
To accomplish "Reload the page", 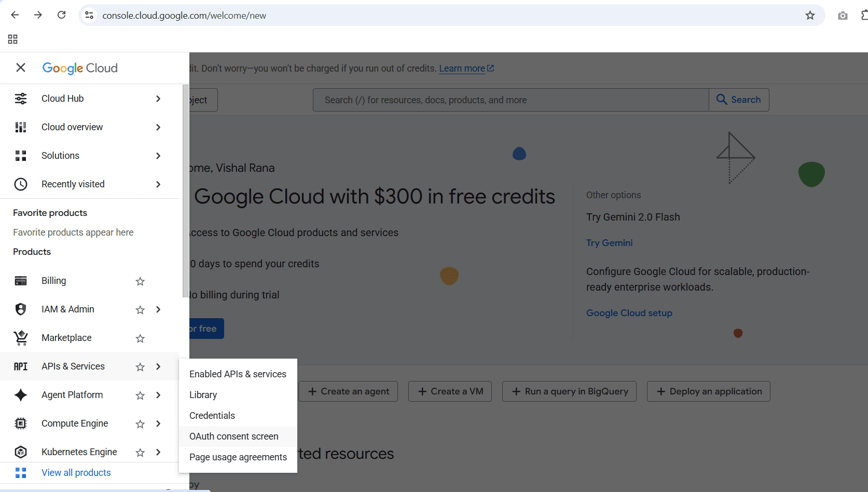I will click(61, 15).
